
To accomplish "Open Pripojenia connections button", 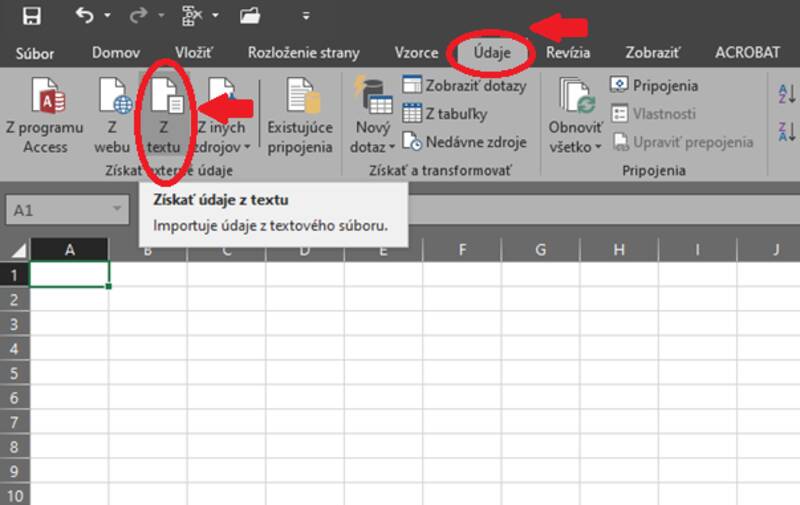I will click(654, 85).
